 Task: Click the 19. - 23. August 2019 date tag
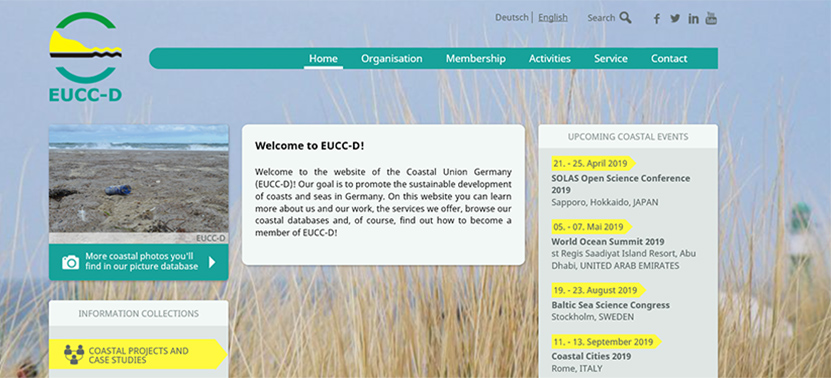pyautogui.click(x=598, y=291)
